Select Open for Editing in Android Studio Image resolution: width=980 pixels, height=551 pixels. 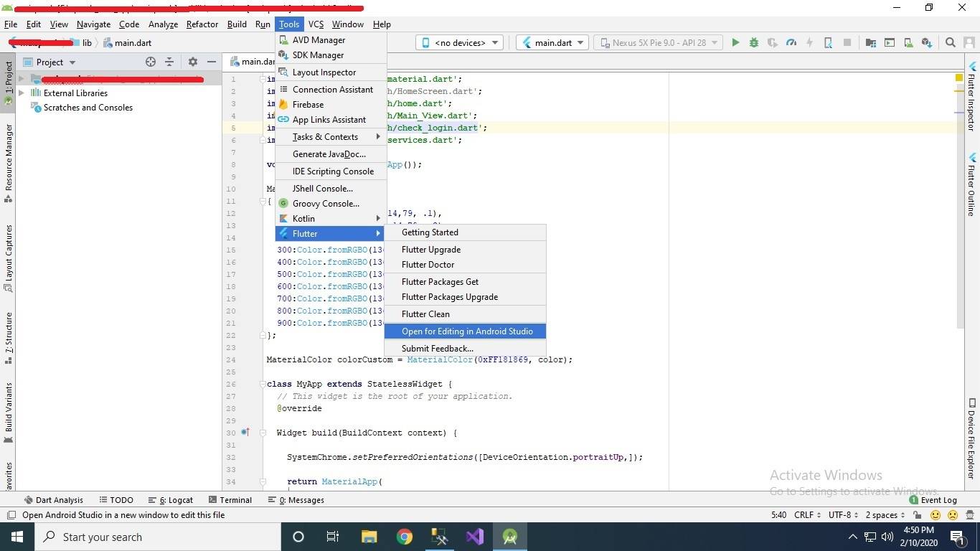[467, 331]
